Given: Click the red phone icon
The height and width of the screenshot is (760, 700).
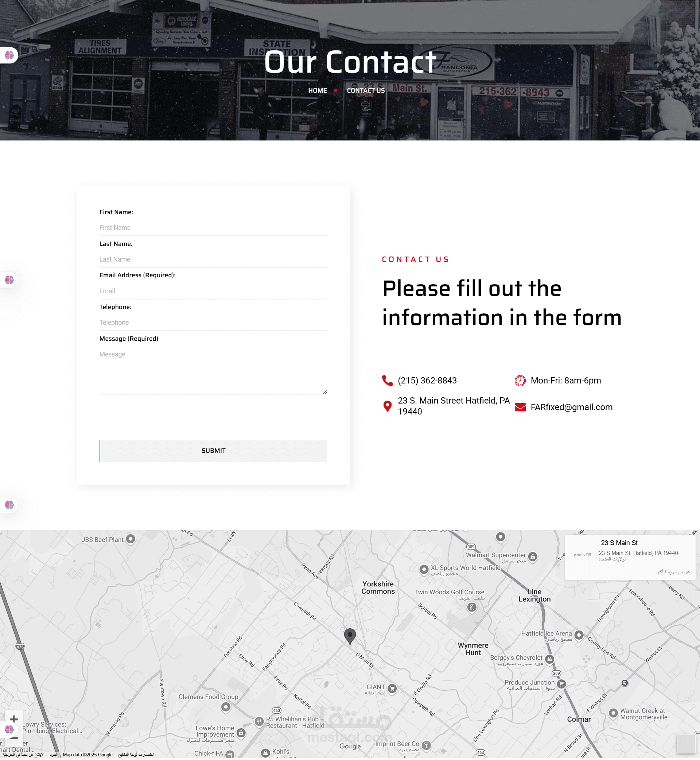Looking at the screenshot, I should (388, 381).
